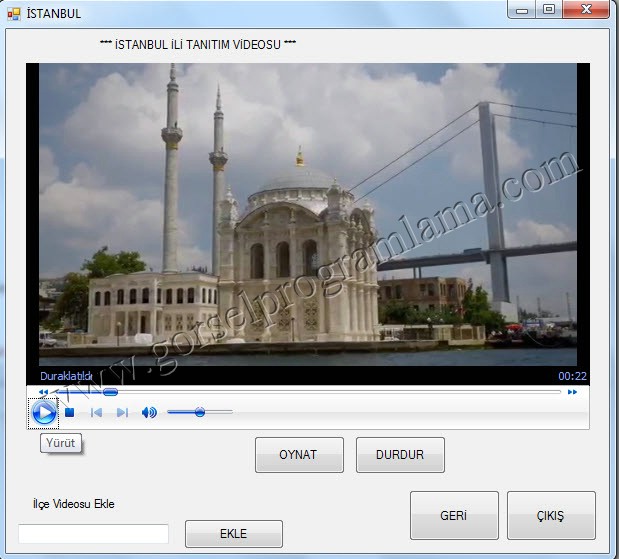Image resolution: width=619 pixels, height=559 pixels.
Task: Exit using the ÇIKIŞ button
Action: pos(551,516)
